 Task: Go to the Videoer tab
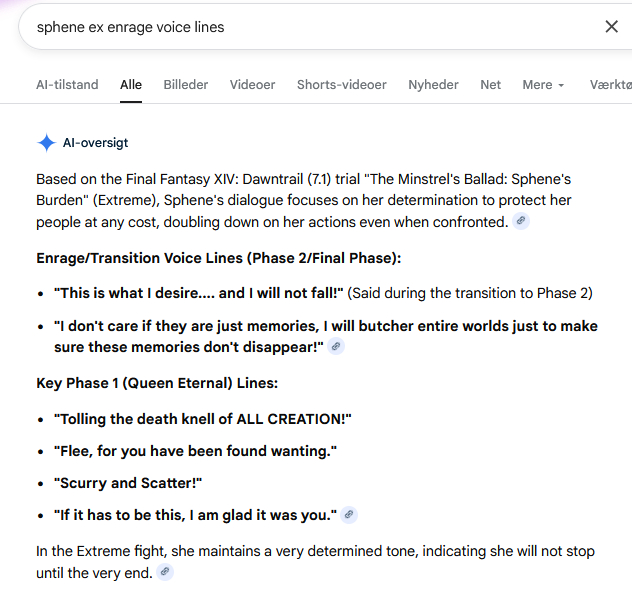(252, 85)
